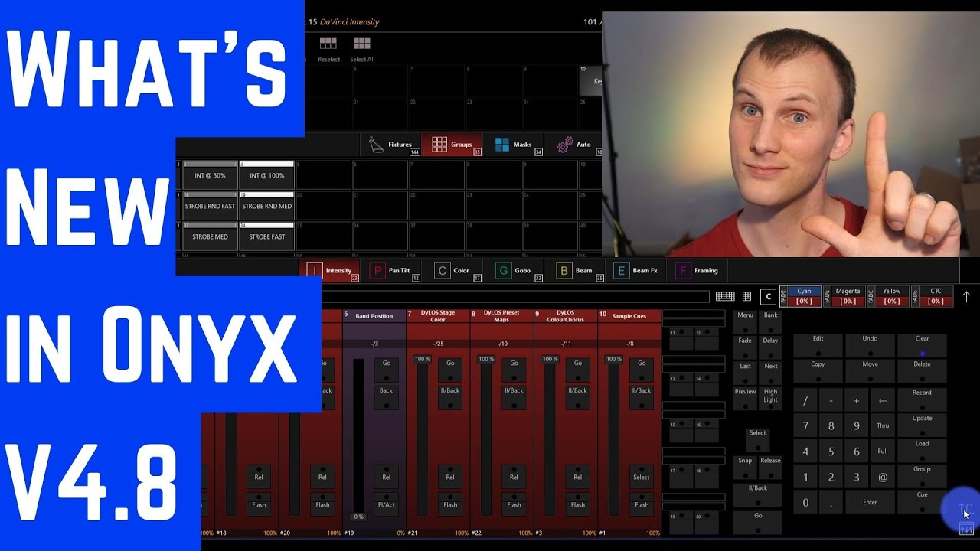Click the Enter key on the keypad
The width and height of the screenshot is (980, 551).
pyautogui.click(x=871, y=503)
